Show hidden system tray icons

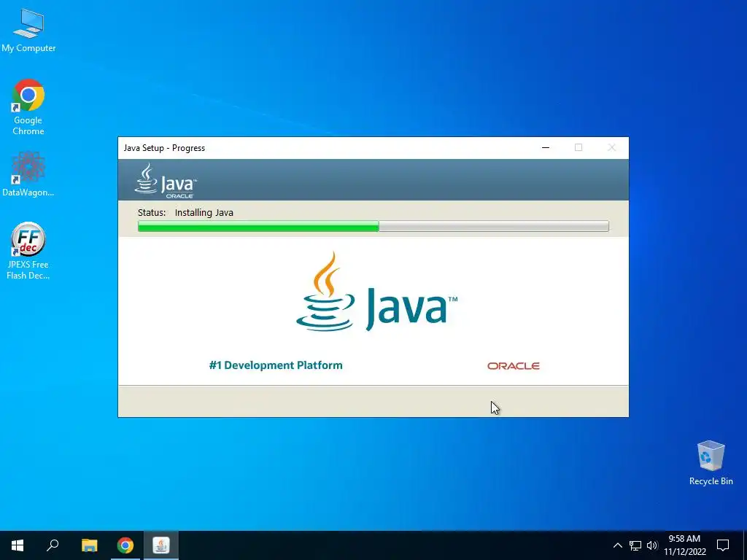[617, 545]
